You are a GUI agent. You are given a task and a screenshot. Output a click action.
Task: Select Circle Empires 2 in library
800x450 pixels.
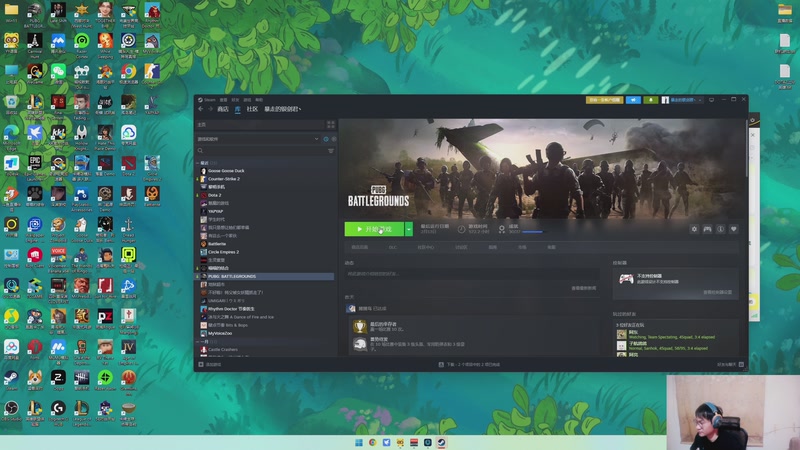point(223,252)
